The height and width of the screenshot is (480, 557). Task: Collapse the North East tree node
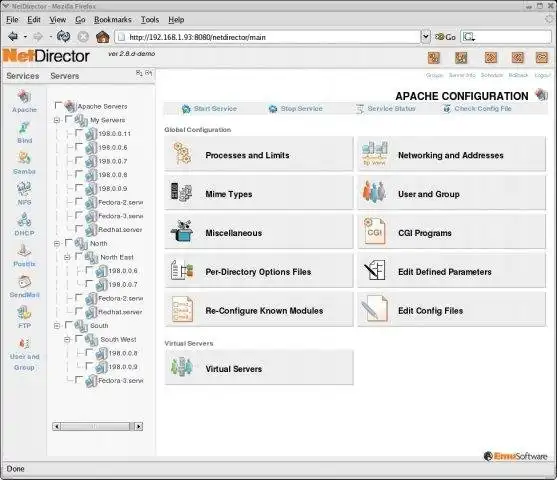67,257
